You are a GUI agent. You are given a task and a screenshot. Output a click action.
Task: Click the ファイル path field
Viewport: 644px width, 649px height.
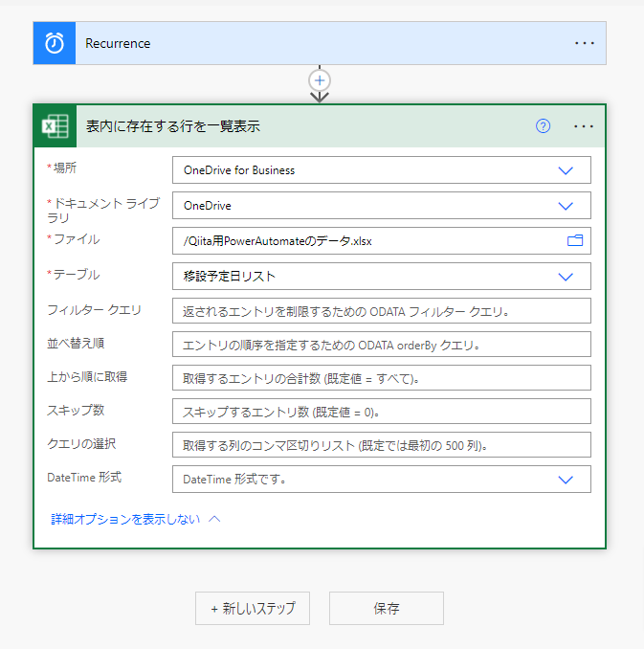[x=382, y=240]
